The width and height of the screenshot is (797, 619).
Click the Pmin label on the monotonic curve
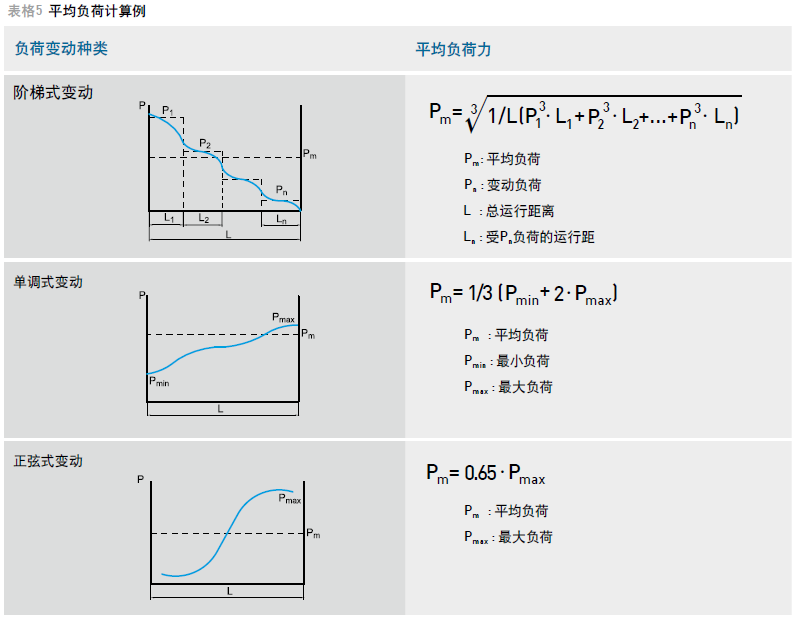point(159,381)
